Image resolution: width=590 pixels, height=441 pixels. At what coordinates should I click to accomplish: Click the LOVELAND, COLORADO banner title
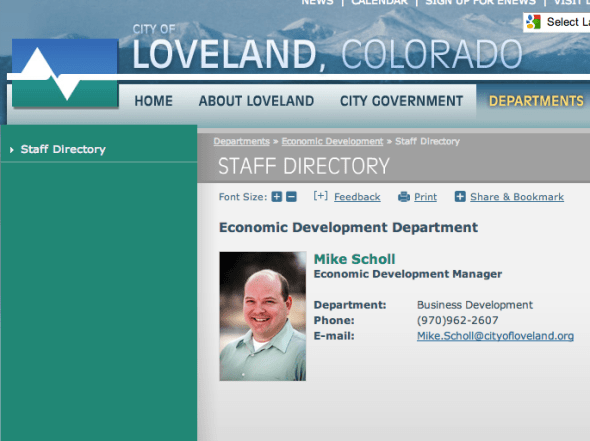coord(327,55)
